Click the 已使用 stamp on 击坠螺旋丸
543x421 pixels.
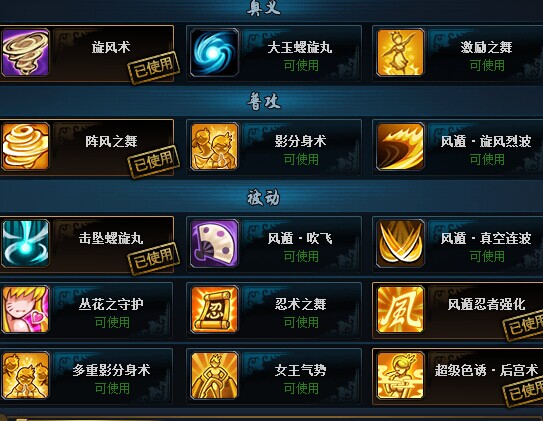point(154,259)
